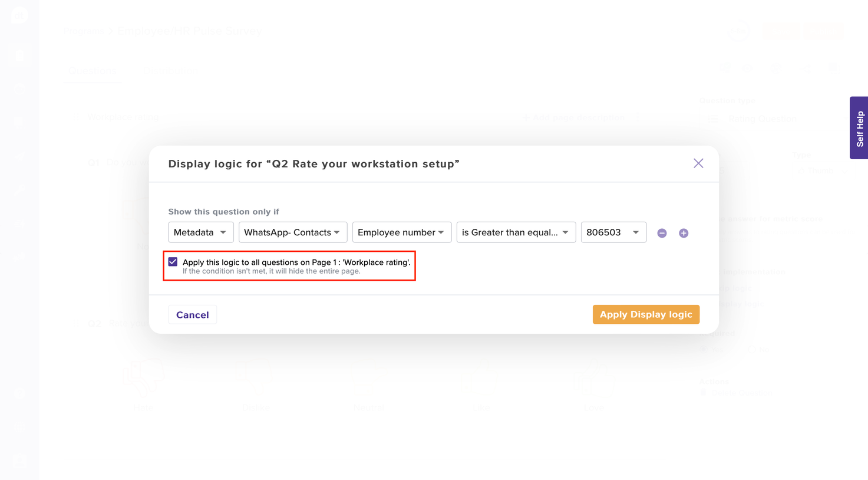Click the Hate thumbs-down rating icon

click(143, 378)
